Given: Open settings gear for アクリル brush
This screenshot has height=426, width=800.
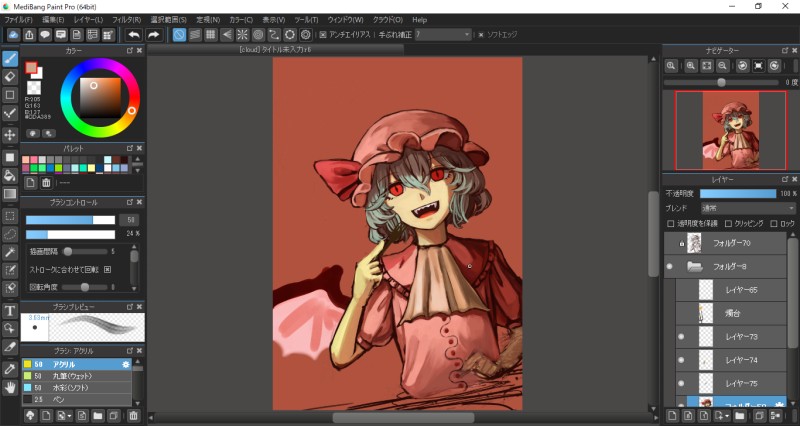Looking at the screenshot, I should (126, 364).
